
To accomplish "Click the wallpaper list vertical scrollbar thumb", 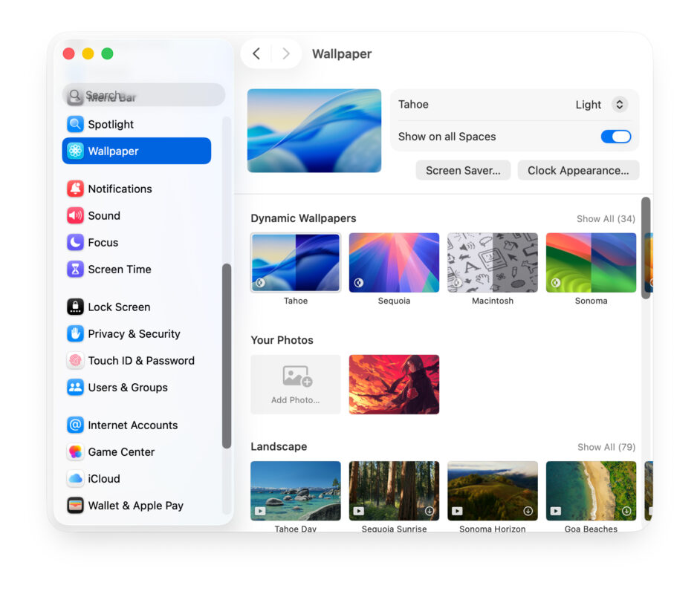I will 646,248.
